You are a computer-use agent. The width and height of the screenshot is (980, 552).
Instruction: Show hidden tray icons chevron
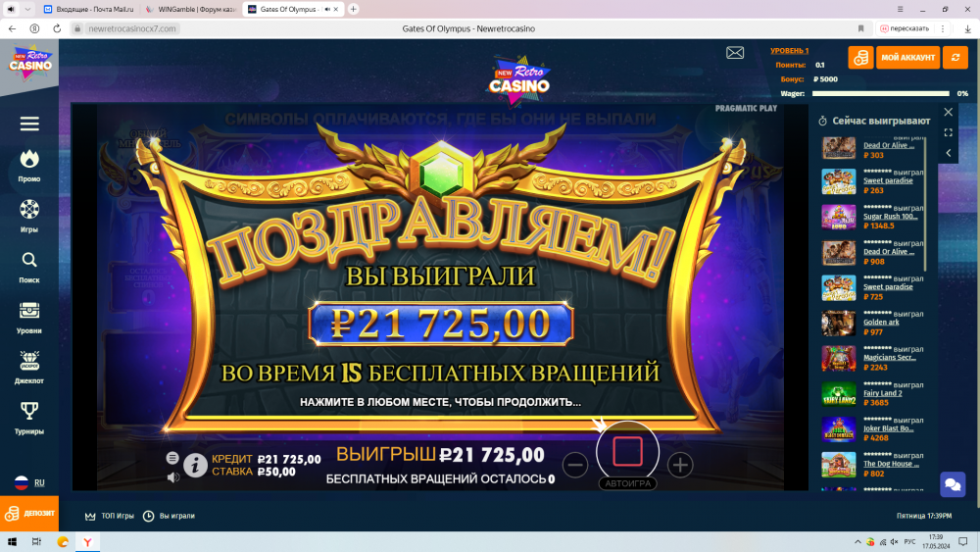tap(857, 542)
